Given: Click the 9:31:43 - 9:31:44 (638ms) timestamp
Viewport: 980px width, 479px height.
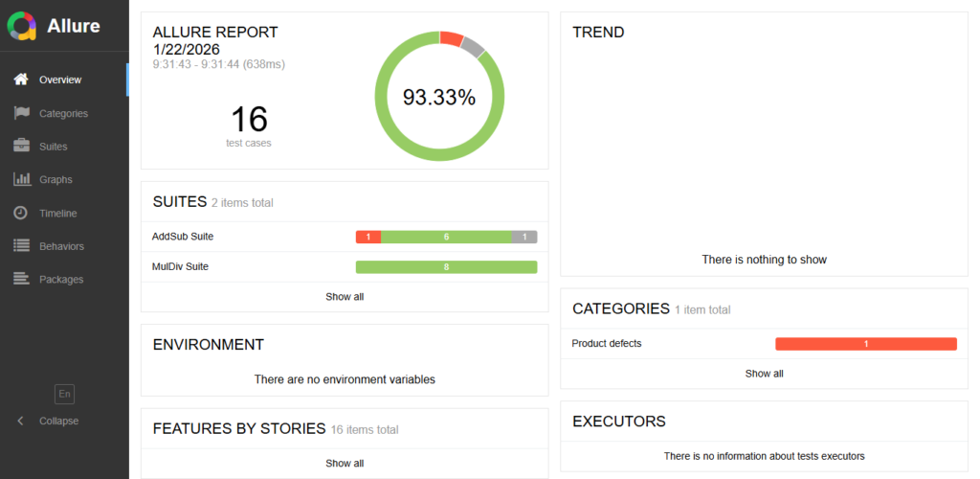Looking at the screenshot, I should point(219,64).
